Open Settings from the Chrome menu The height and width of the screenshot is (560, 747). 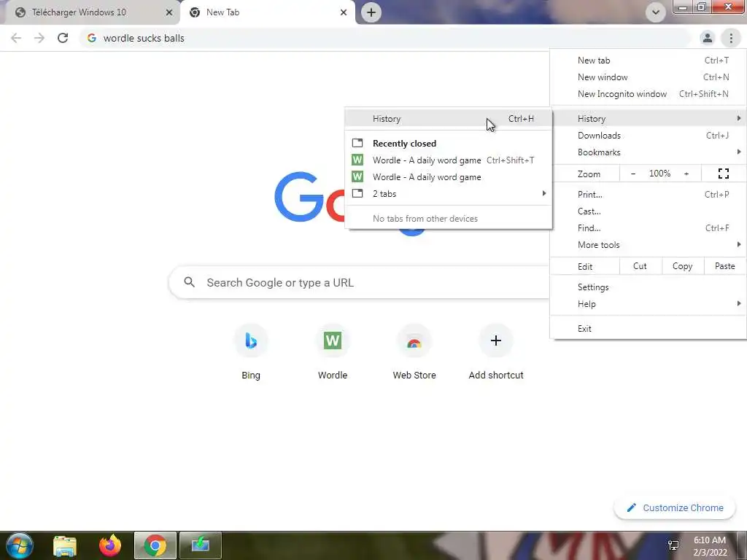point(648,287)
